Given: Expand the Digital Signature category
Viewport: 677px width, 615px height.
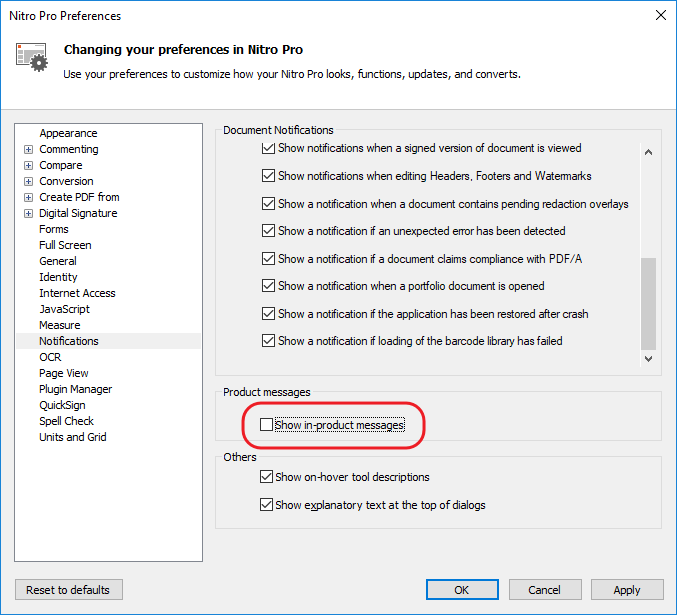Looking at the screenshot, I should (x=28, y=213).
